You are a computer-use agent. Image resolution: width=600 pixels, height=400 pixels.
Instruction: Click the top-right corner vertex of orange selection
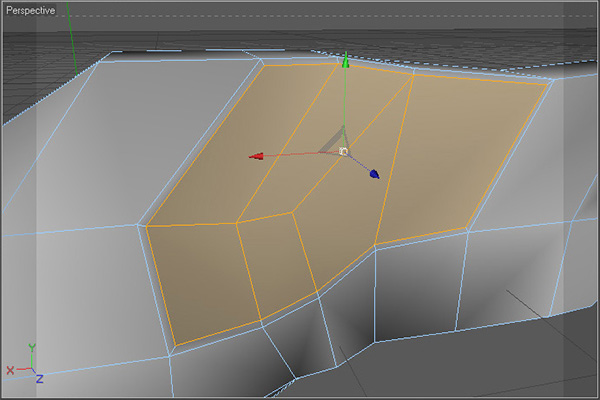pyautogui.click(x=550, y=83)
